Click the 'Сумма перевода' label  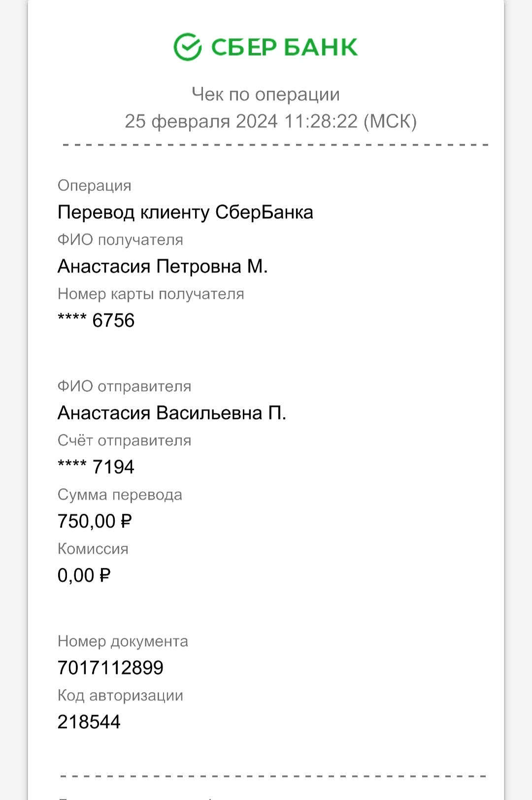[x=120, y=495]
